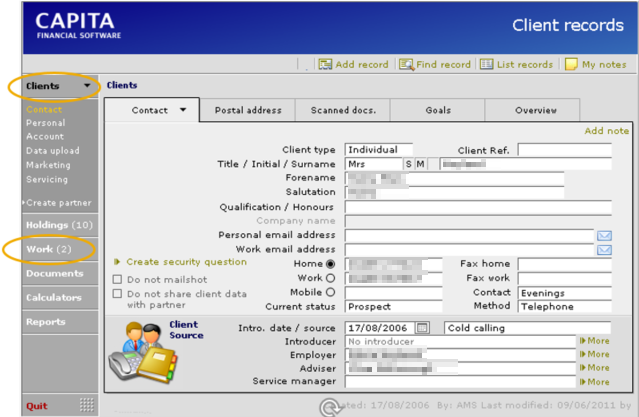The width and height of the screenshot is (639, 417).
Task: Click the Salutation input field
Action: click(x=454, y=192)
